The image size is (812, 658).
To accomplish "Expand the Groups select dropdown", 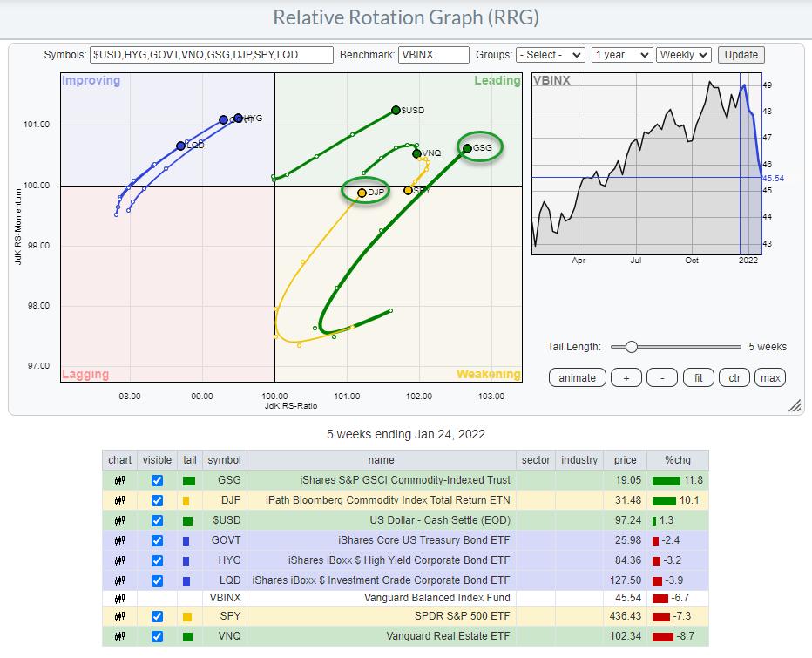I will click(x=550, y=55).
